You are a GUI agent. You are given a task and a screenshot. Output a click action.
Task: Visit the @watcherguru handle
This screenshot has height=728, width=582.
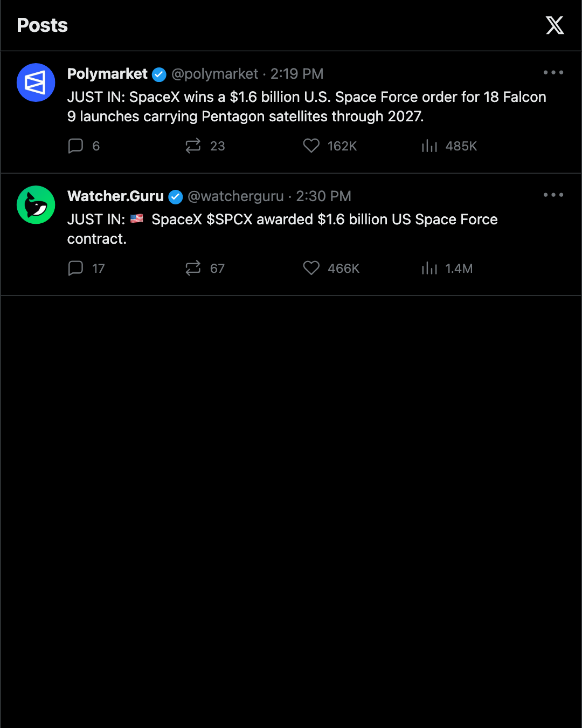(x=235, y=196)
